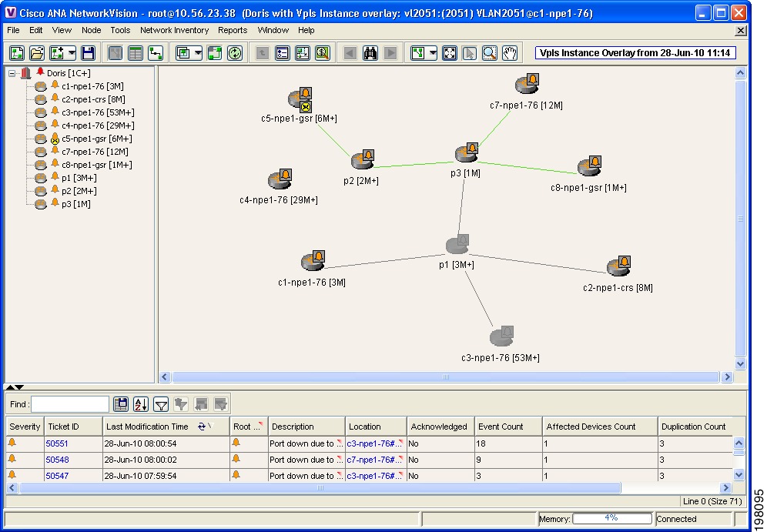
Task: Select the greyed p1 router icon in map
Action: click(x=457, y=245)
